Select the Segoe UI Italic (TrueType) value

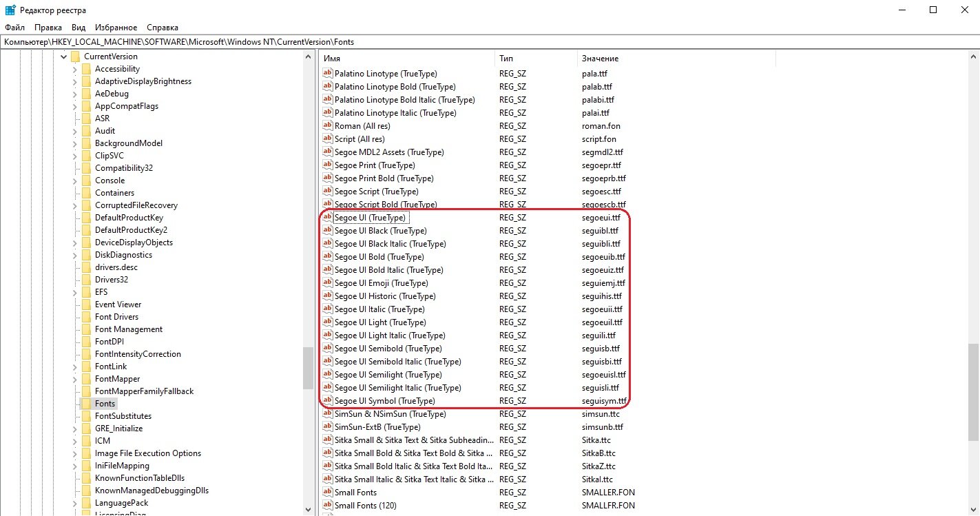[380, 309]
